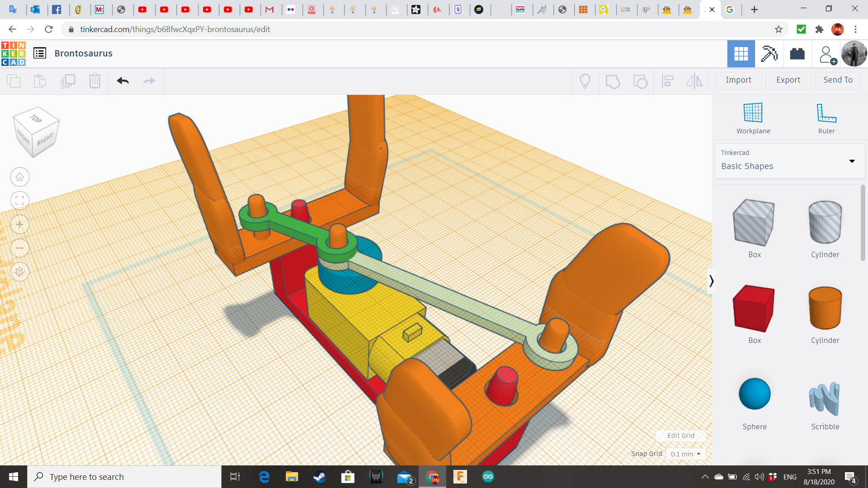
Task: Undo the last action
Action: [123, 81]
